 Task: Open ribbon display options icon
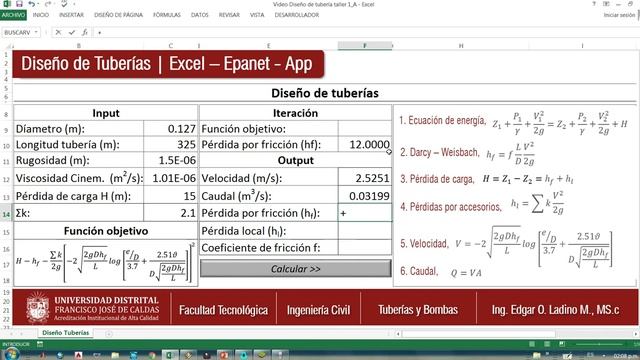click(x=606, y=4)
